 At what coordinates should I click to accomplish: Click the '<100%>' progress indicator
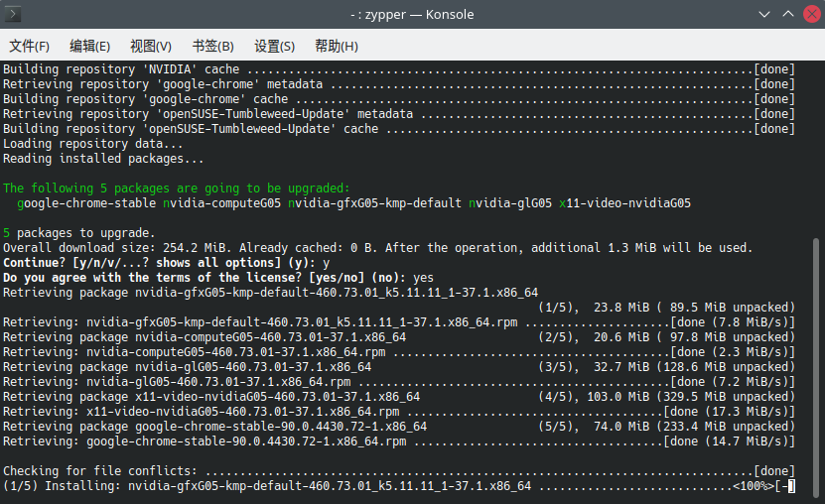[754, 486]
